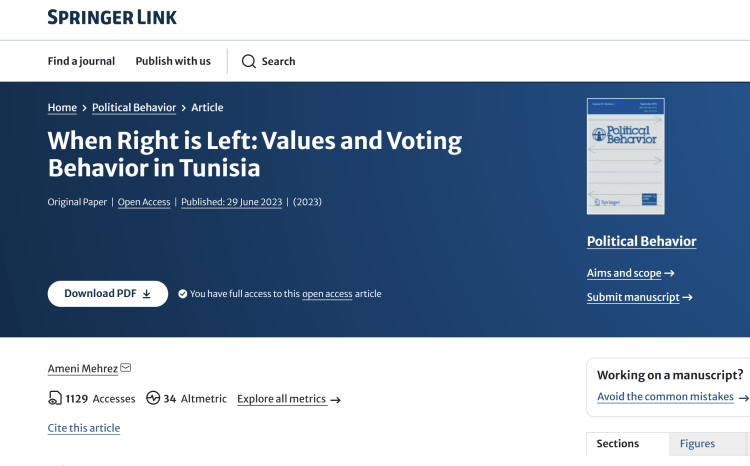Open the Cite this article link
This screenshot has width=750, height=466.
pyautogui.click(x=84, y=428)
